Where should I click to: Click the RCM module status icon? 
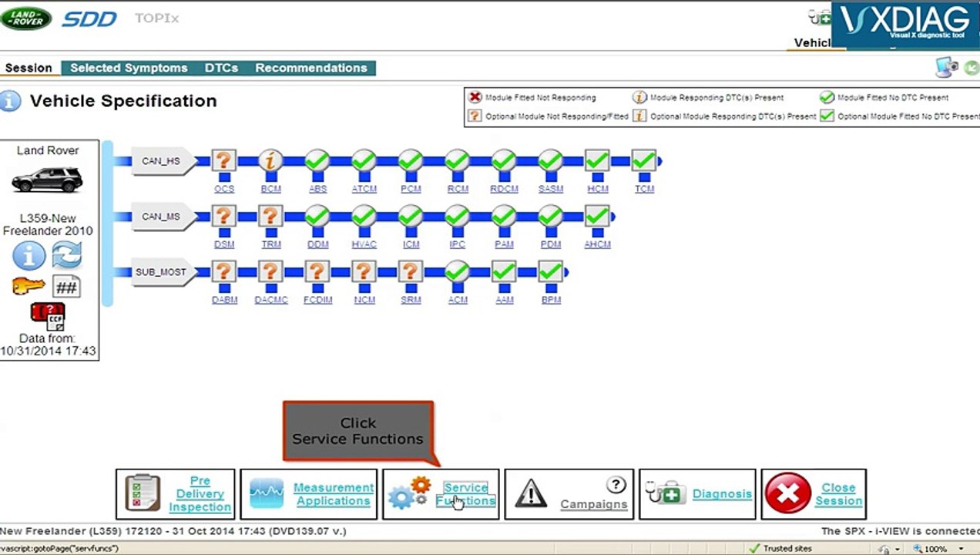pos(457,161)
